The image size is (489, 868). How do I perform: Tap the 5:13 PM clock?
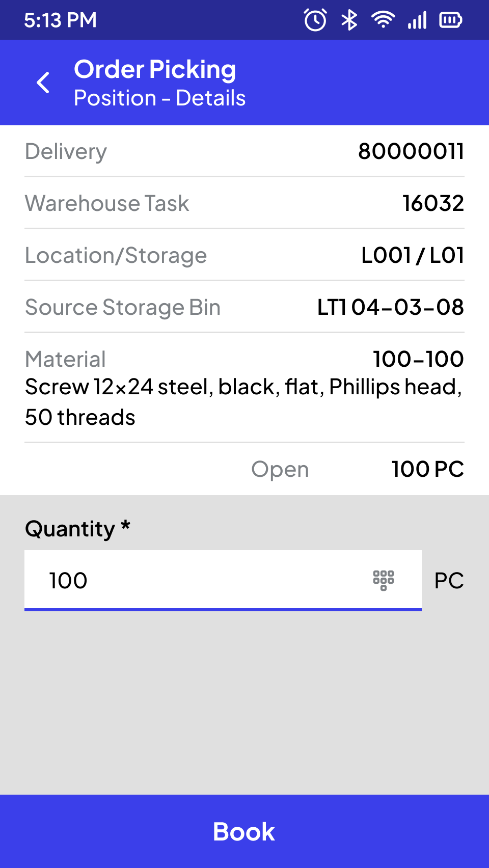(60, 20)
